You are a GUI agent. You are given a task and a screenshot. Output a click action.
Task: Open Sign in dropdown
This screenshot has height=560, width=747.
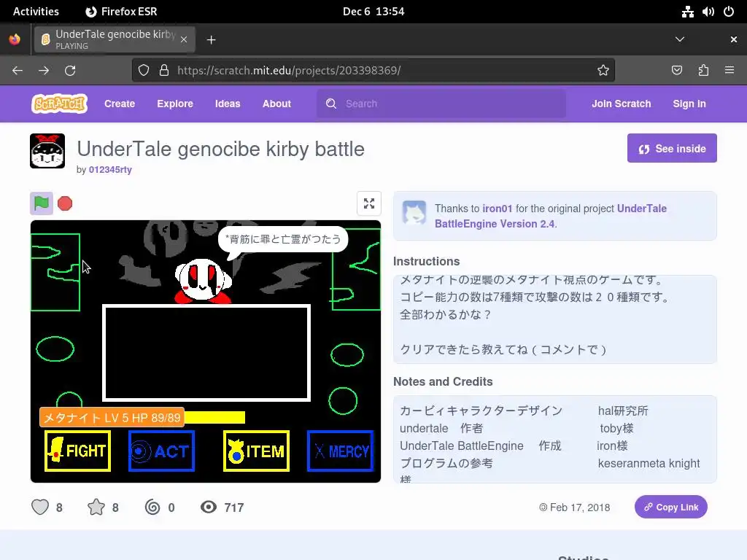pos(689,104)
